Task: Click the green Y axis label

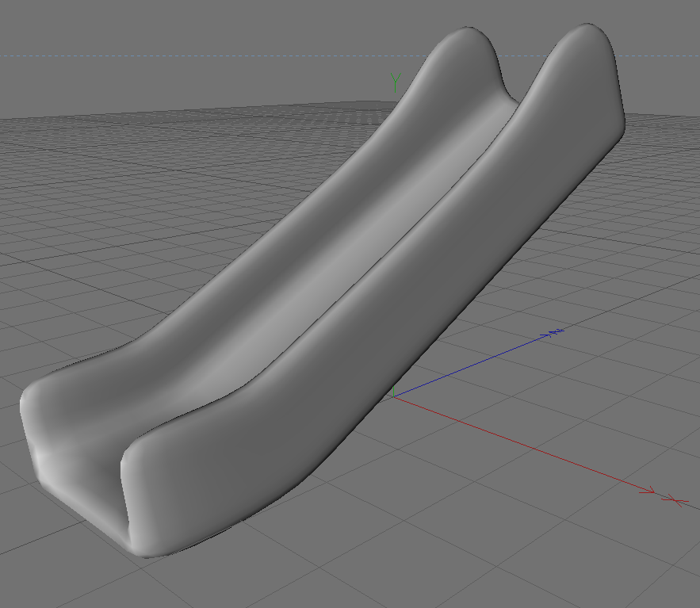Action: click(396, 82)
